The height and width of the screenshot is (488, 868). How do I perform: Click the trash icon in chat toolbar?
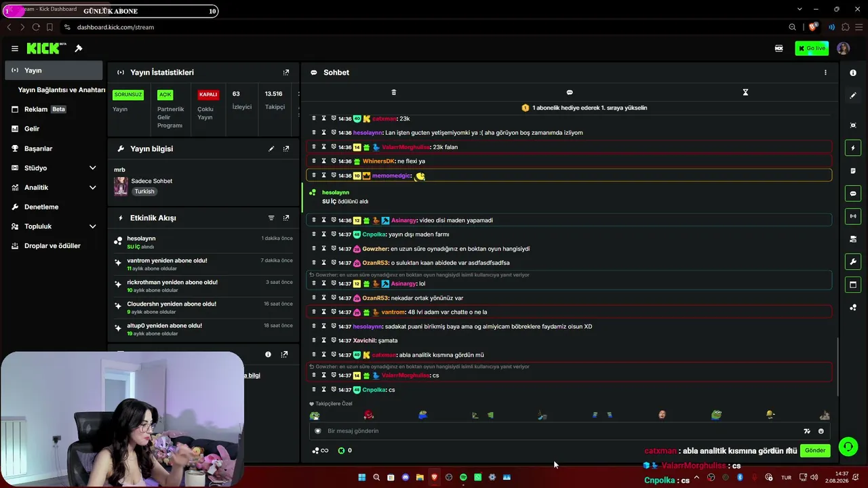pyautogui.click(x=393, y=92)
